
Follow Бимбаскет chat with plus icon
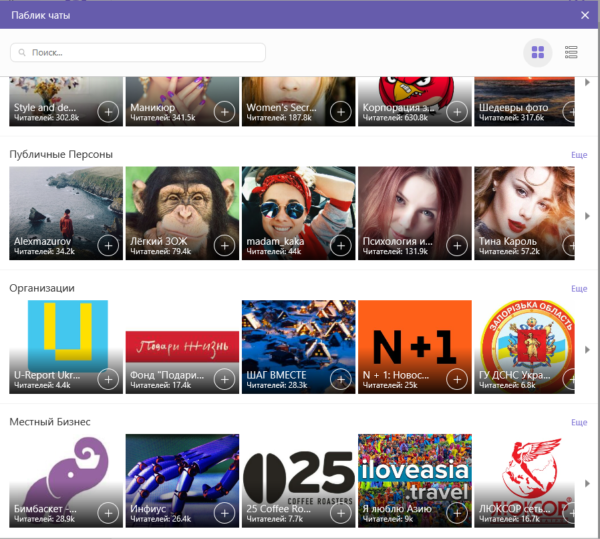tap(108, 513)
